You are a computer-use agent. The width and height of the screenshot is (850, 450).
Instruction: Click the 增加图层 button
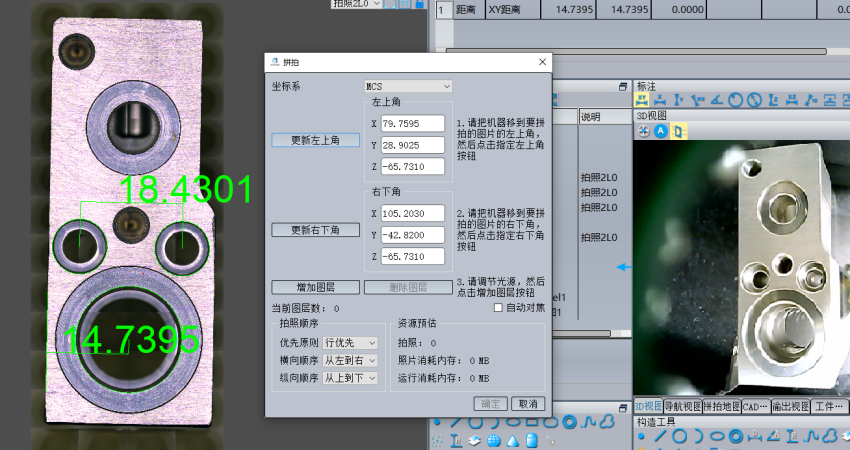315,287
